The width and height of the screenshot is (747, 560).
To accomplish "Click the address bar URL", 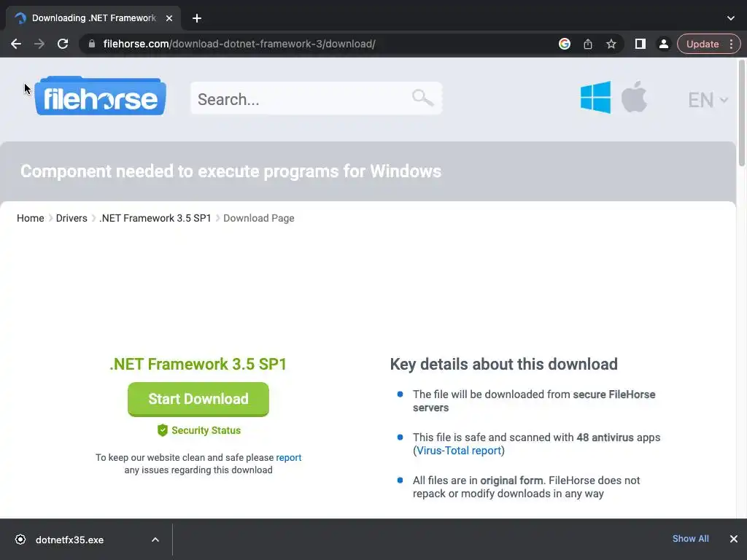I will (239, 44).
